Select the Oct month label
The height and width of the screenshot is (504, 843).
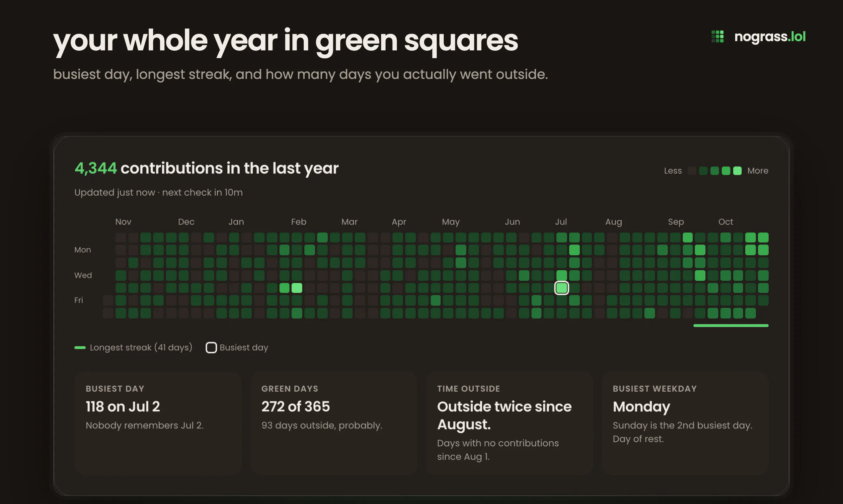(x=726, y=222)
